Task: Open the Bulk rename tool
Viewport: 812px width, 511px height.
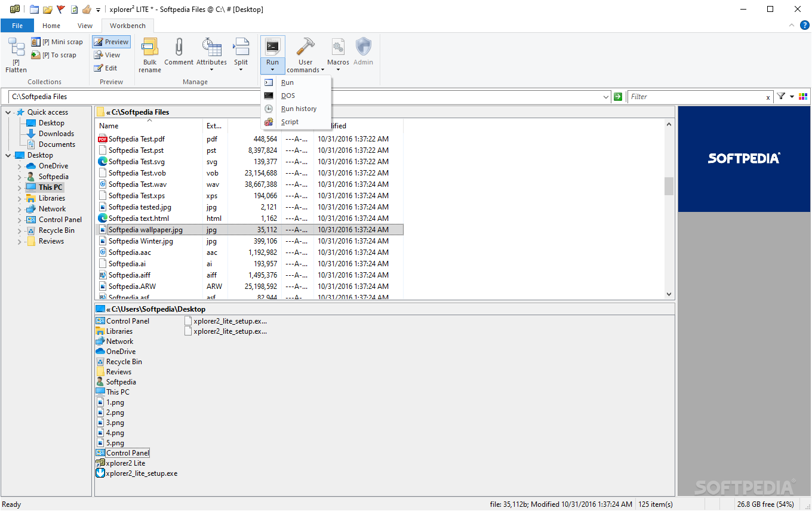Action: click(150, 55)
